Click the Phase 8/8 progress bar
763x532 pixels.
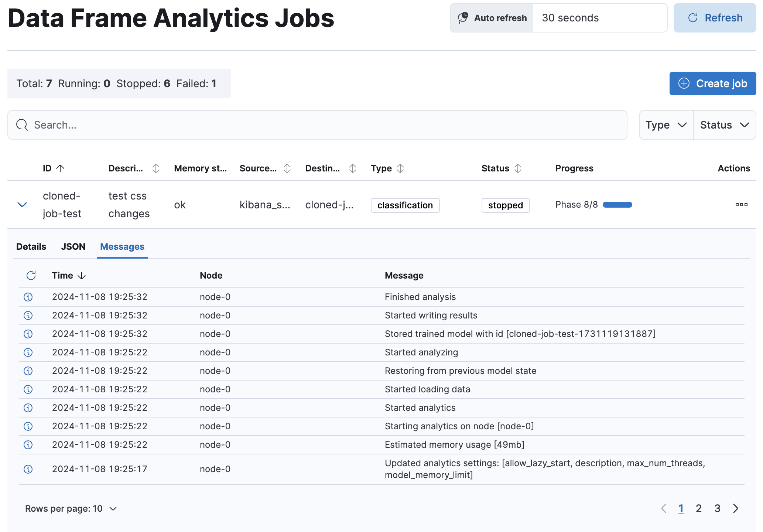click(617, 205)
